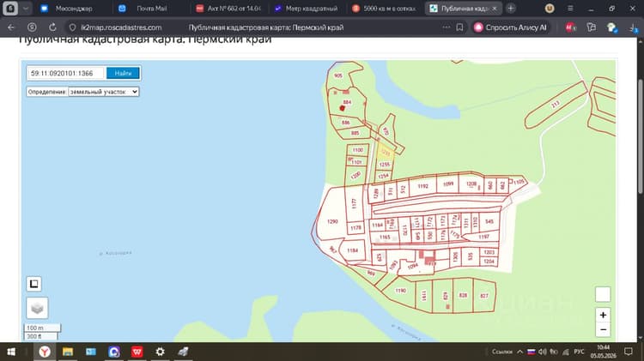The height and width of the screenshot is (361, 644).
Task: Click the site security icon in address bar
Action: [x=73, y=27]
